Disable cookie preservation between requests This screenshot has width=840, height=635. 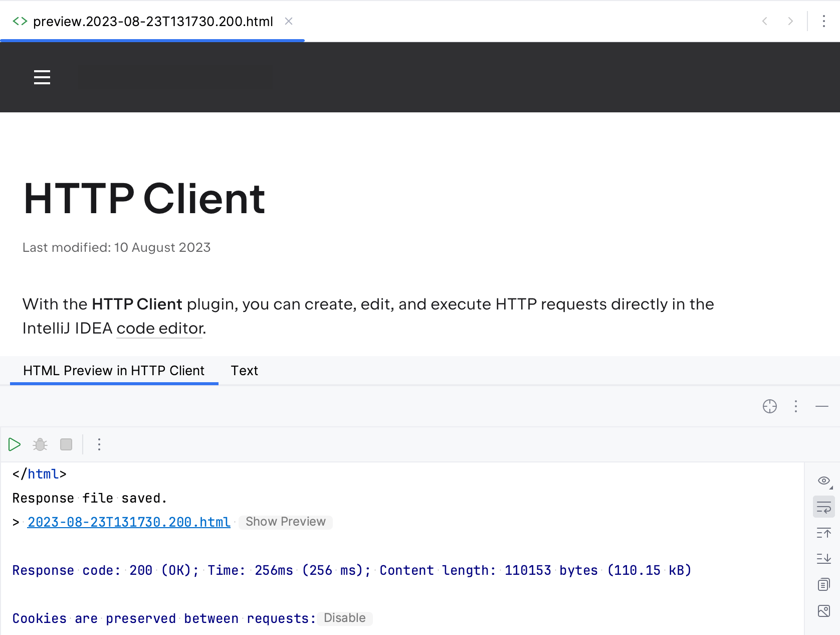point(344,618)
